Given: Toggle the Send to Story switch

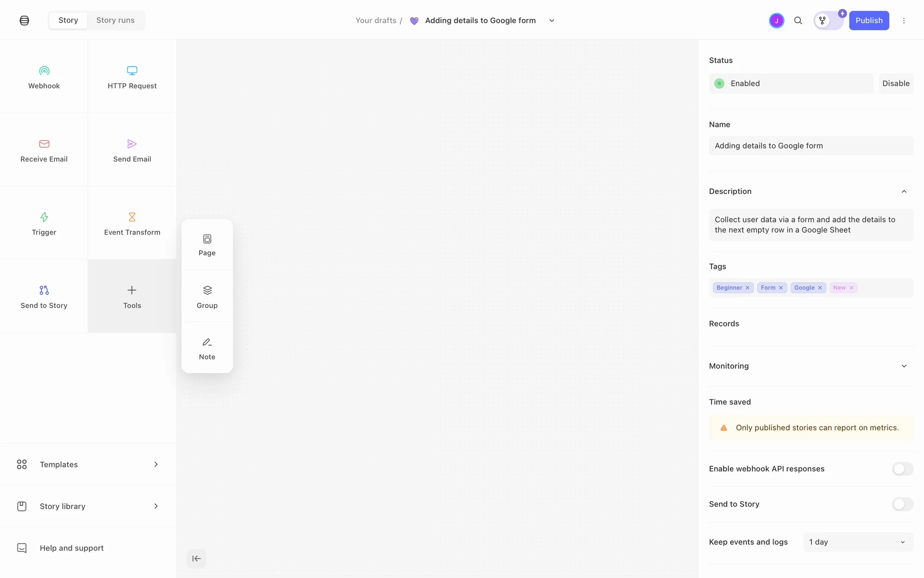Looking at the screenshot, I should pyautogui.click(x=902, y=504).
